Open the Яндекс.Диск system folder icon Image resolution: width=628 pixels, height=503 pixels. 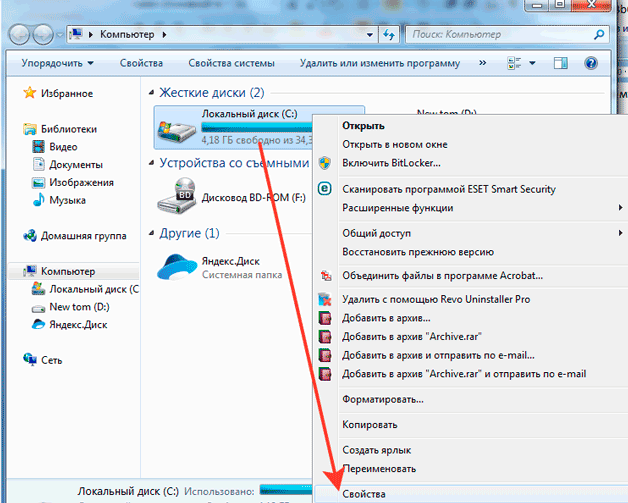(x=180, y=266)
